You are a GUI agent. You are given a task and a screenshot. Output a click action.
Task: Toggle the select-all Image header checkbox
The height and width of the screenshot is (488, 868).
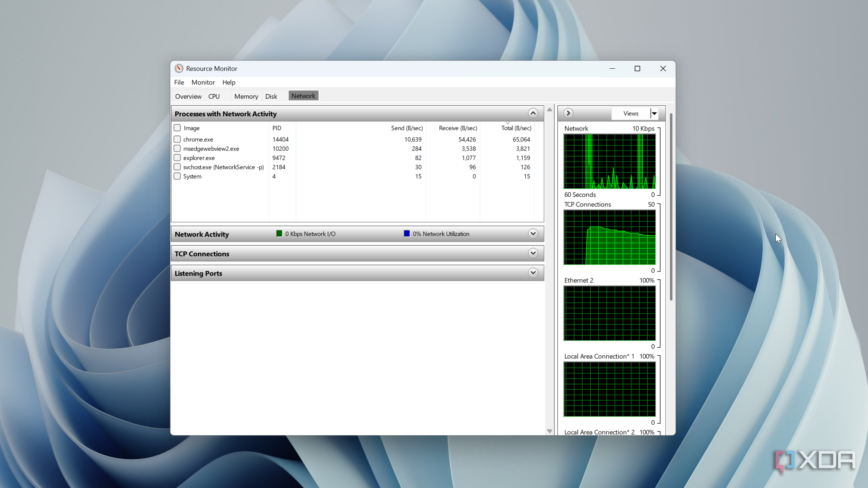click(x=177, y=128)
